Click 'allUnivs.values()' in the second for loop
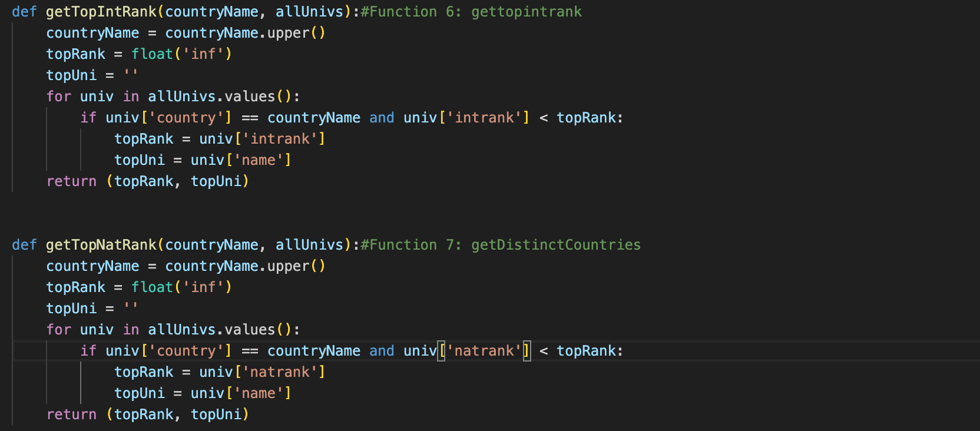The height and width of the screenshot is (431, 980). (220, 330)
